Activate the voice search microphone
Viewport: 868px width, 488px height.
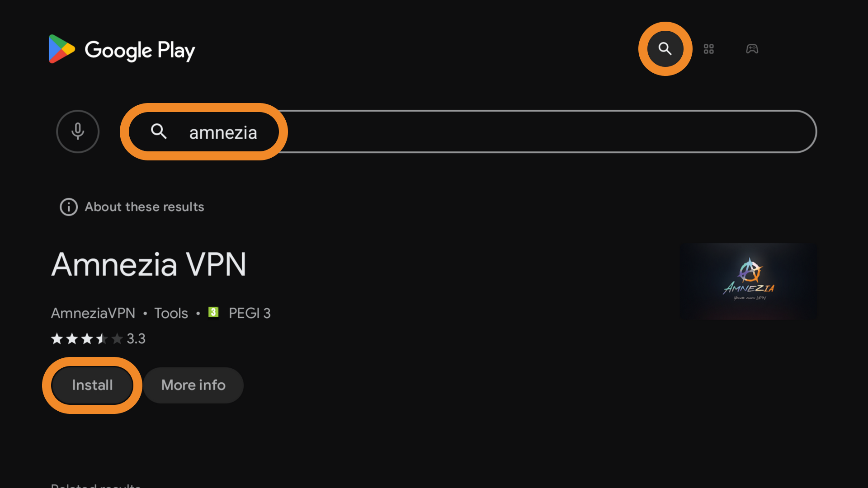78,131
